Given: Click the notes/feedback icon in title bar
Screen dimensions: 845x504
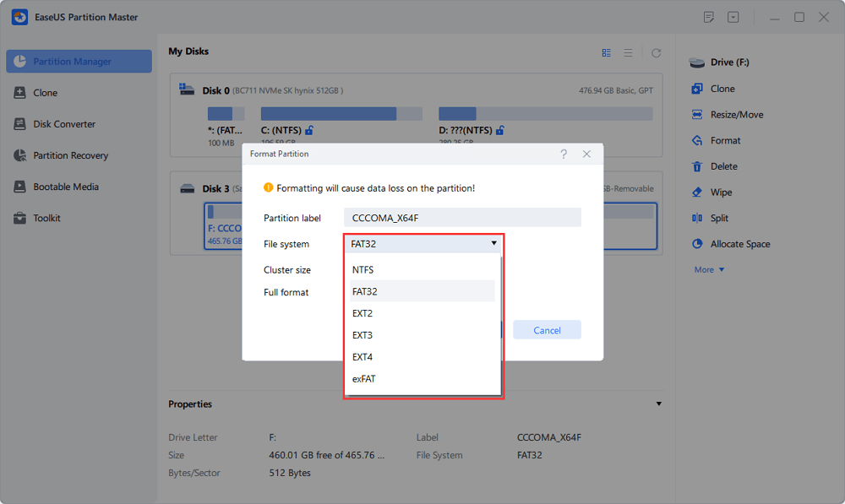Looking at the screenshot, I should click(709, 17).
